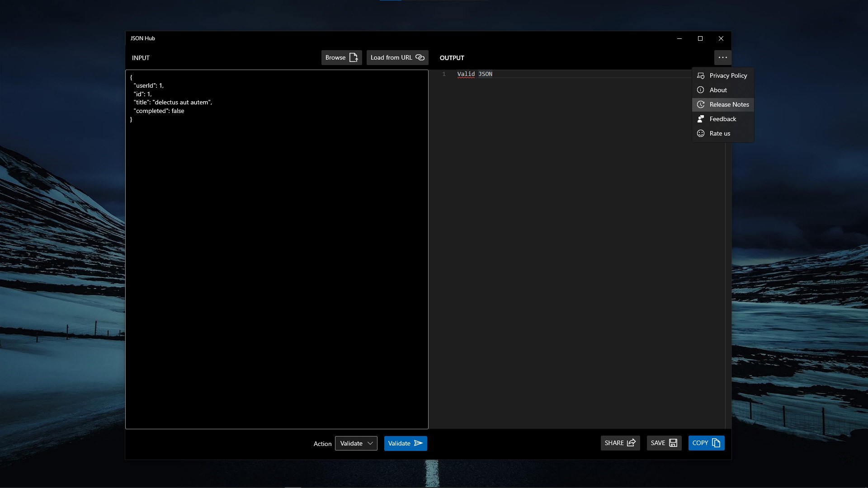Click the copy pages icon
This screenshot has width=868, height=488.
point(716,443)
